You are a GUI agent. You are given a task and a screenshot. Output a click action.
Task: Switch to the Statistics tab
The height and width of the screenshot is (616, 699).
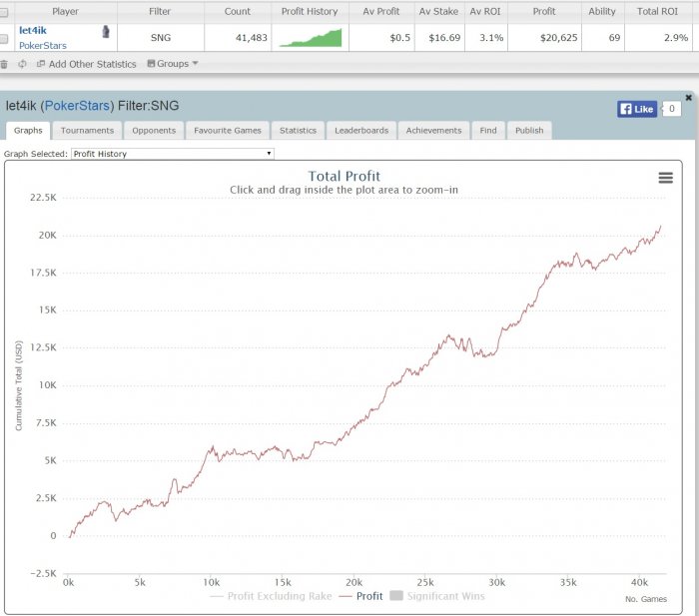point(298,130)
